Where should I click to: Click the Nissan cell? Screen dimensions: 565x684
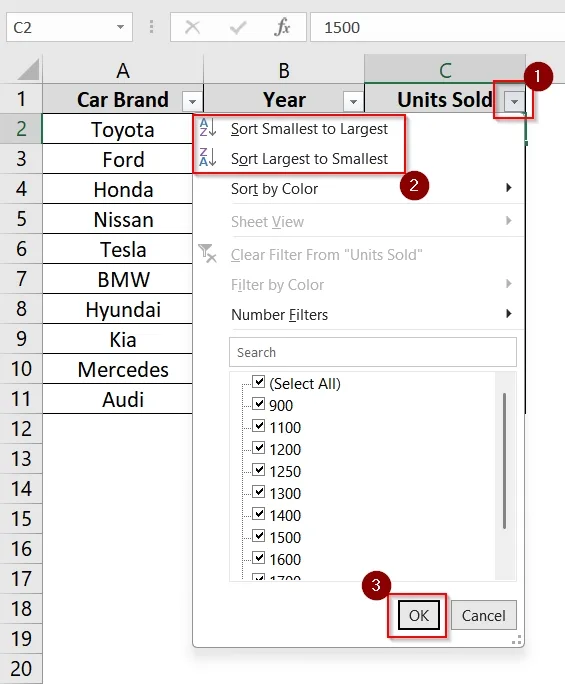pyautogui.click(x=117, y=219)
